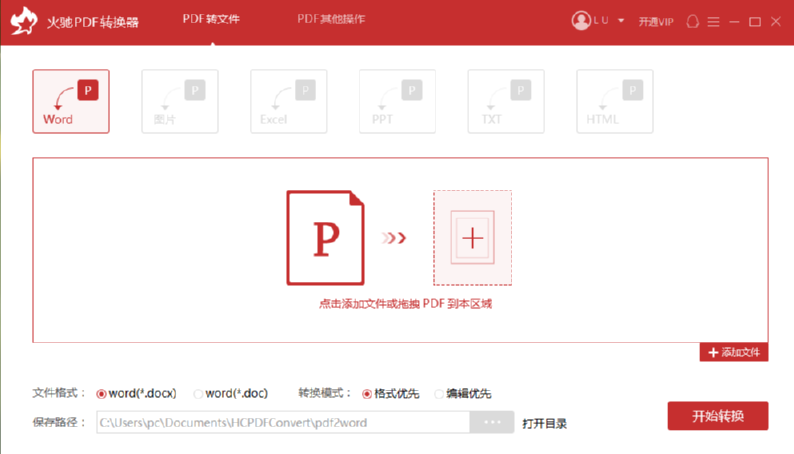Switch to the PDF其他操作 tab
The height and width of the screenshot is (454, 794).
coord(331,19)
